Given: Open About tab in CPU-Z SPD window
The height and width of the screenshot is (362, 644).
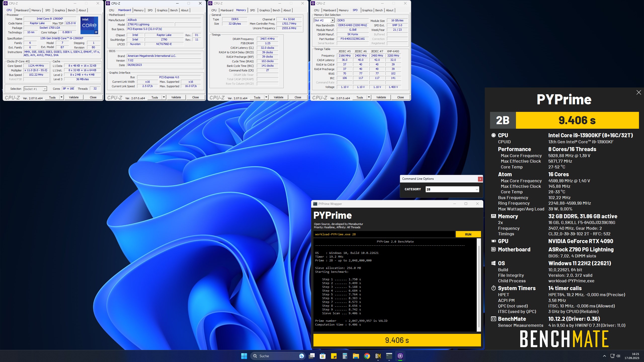Looking at the screenshot, I should [x=389, y=10].
